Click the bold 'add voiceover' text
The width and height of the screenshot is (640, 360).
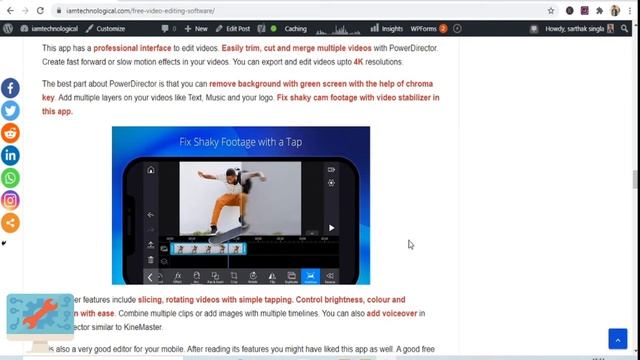coord(392,313)
